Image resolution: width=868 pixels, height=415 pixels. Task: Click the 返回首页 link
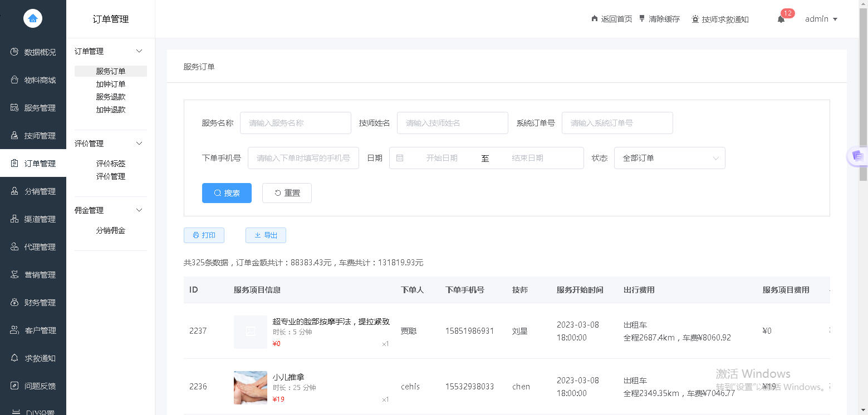(611, 19)
